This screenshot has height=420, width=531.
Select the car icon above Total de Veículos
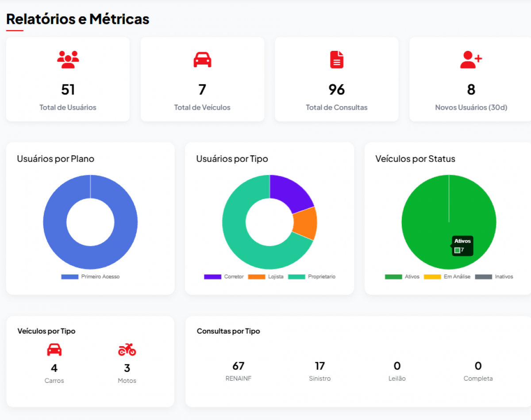(x=203, y=59)
